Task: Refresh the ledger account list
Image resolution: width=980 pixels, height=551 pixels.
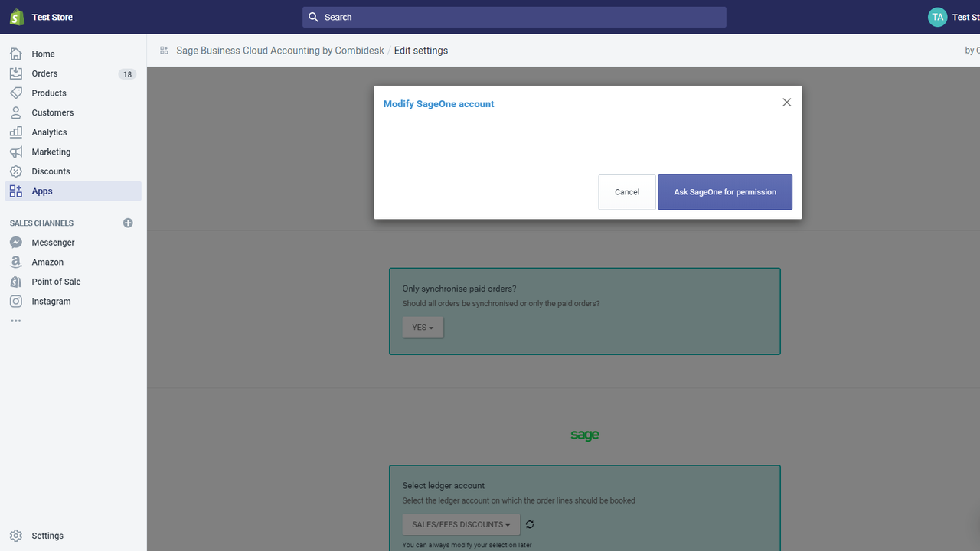Action: point(529,524)
